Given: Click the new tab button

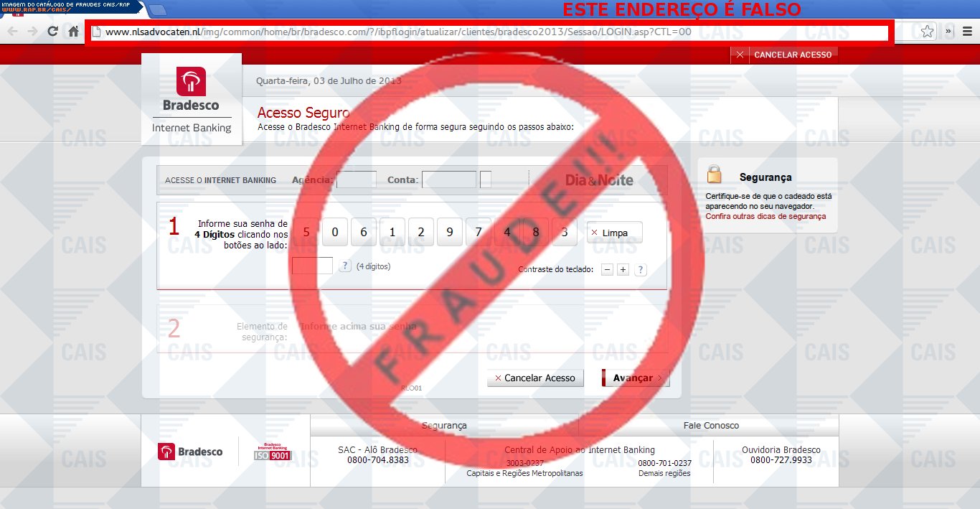Looking at the screenshot, I should 158,10.
